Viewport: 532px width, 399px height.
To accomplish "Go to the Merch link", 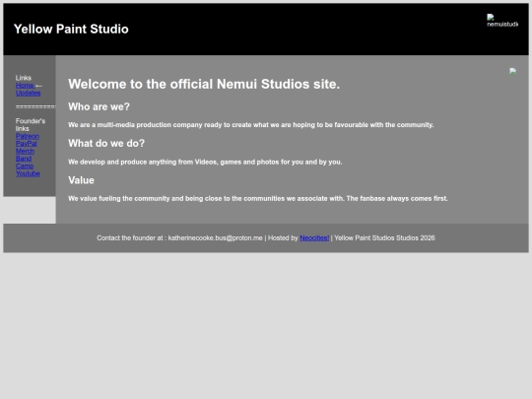I will point(25,151).
